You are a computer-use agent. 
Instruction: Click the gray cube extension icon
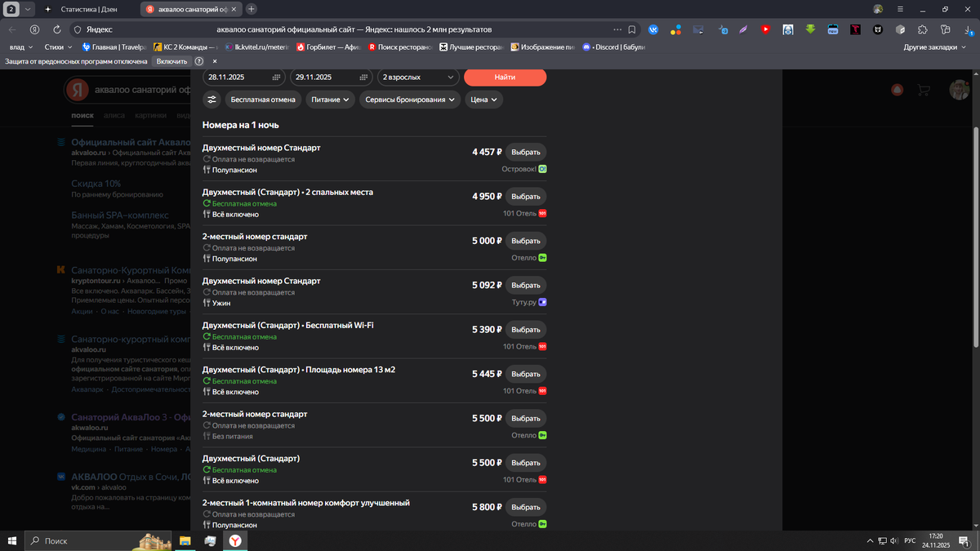coord(900,29)
